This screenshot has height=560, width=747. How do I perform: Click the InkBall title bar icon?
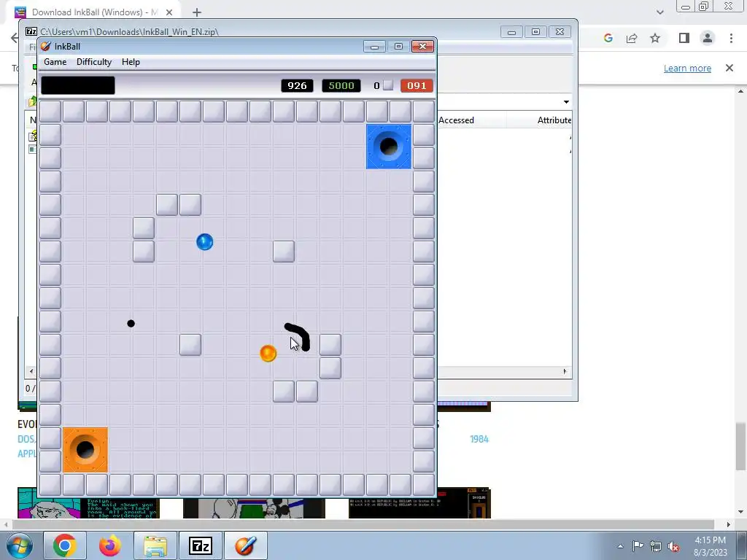46,46
